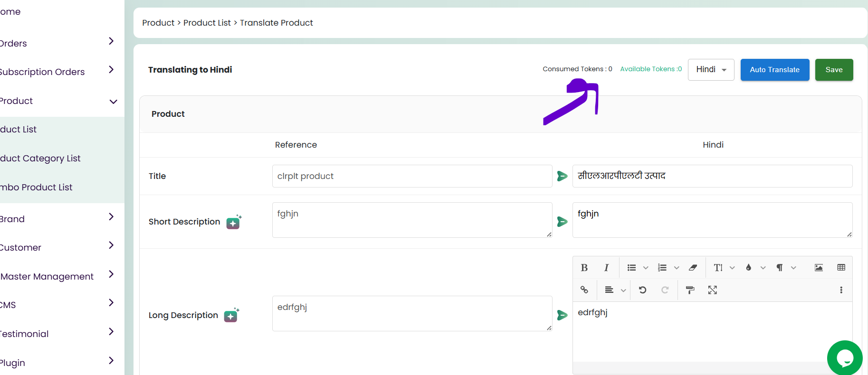Click reference Long Description textarea
Viewport: 868px width, 375px height.
412,314
